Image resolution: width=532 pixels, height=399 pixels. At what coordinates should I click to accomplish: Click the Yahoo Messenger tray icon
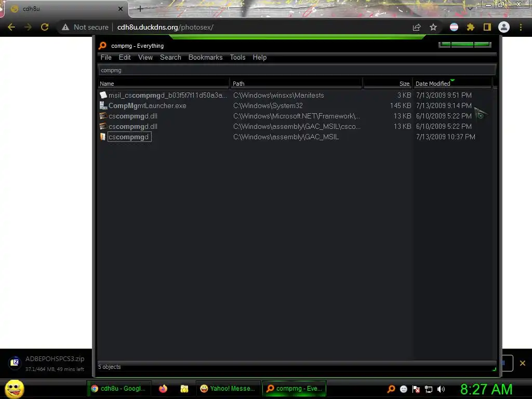403,389
